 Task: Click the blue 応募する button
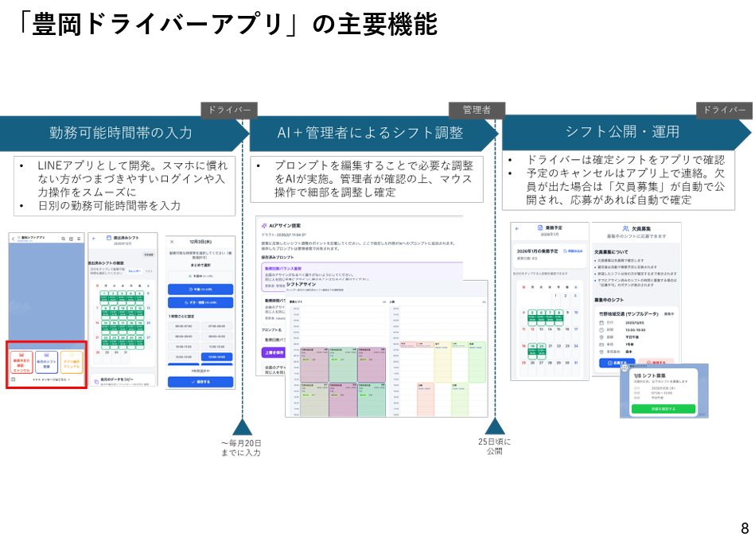coord(613,363)
